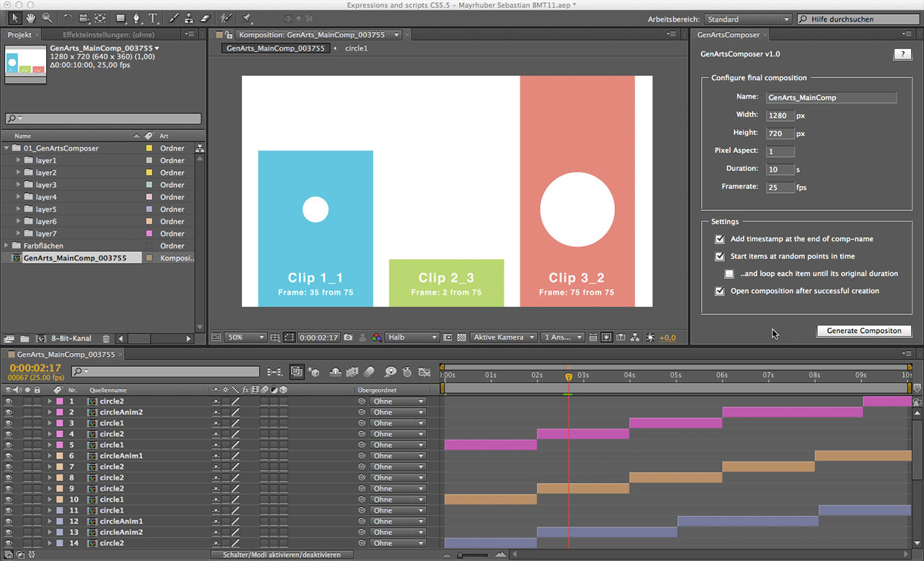Toggle the transparency grid icon
924x561 pixels.
(461, 337)
